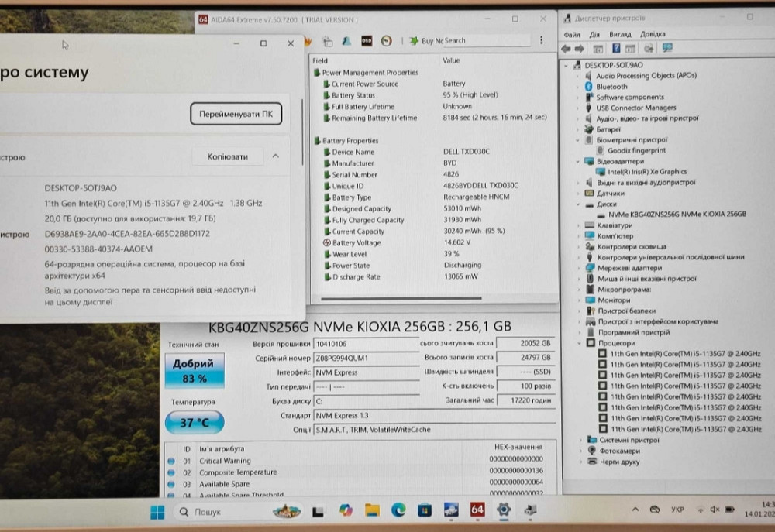Open Microsoft Edge from the taskbar
This screenshot has width=775, height=532.
click(398, 510)
